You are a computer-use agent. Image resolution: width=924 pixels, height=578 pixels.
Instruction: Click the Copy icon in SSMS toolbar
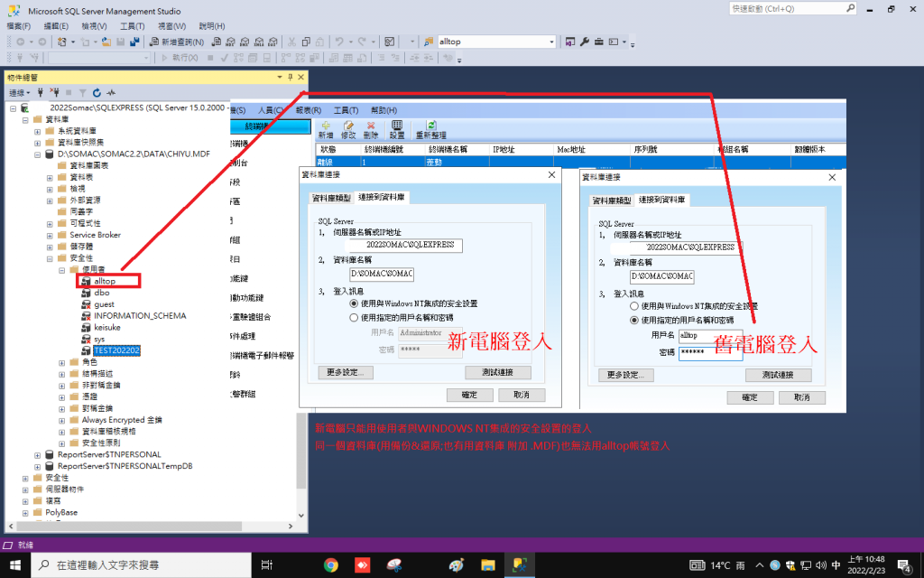pos(306,42)
